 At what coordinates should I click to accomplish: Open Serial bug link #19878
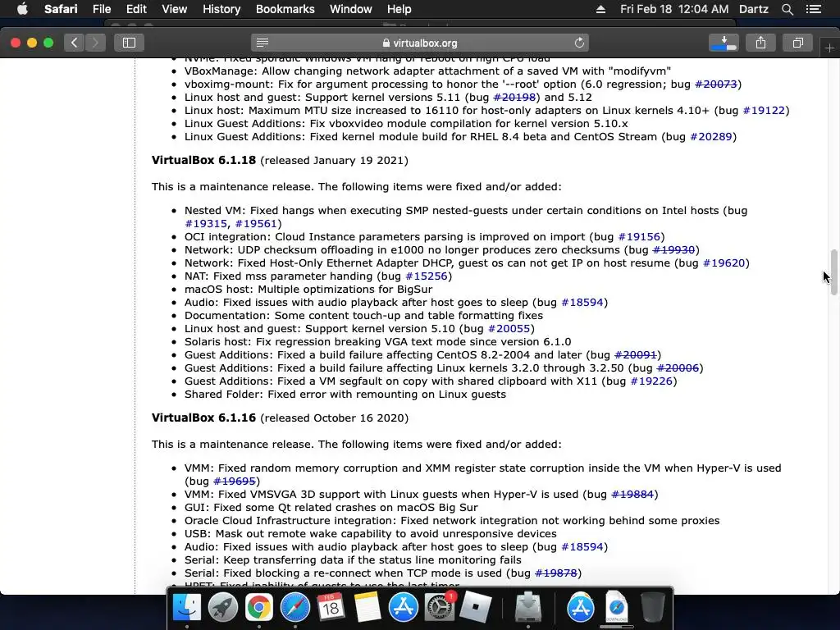tap(556, 573)
